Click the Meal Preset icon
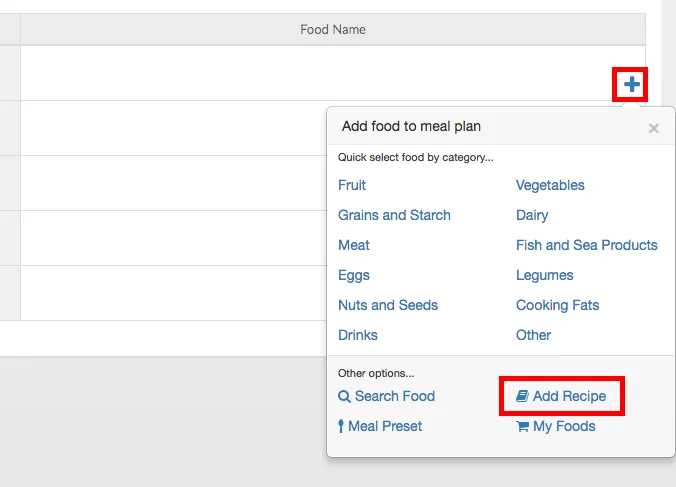The width and height of the screenshot is (676, 487). click(x=341, y=427)
